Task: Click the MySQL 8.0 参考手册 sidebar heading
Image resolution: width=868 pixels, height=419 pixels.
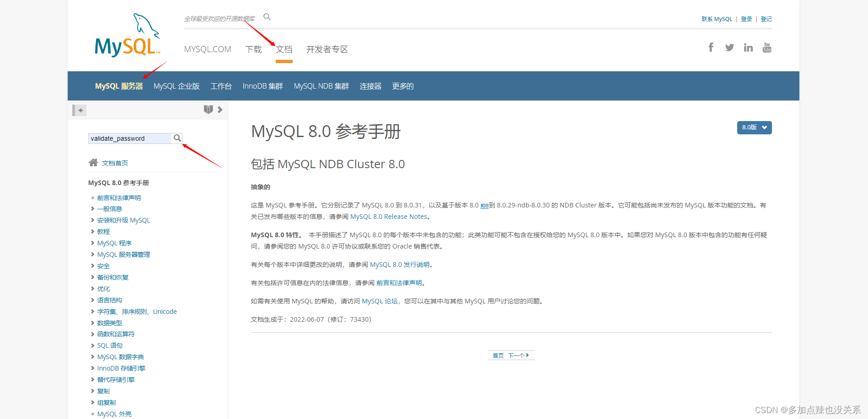Action: coord(118,183)
